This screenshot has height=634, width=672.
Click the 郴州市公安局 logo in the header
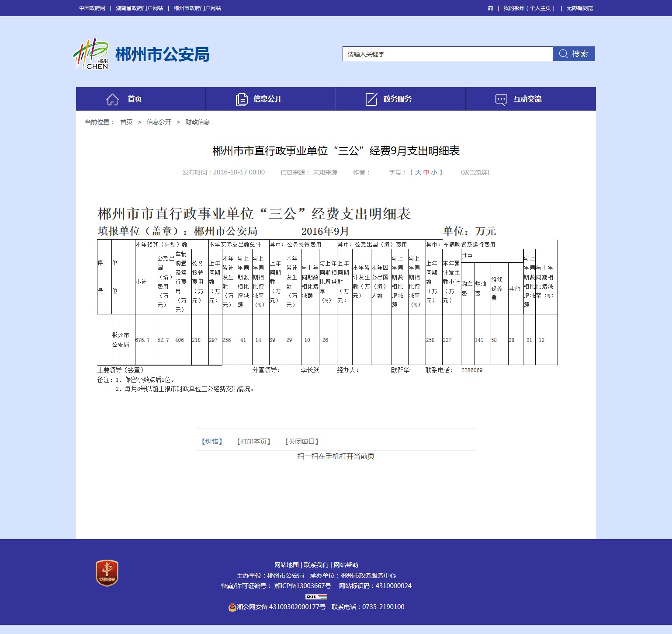[x=141, y=54]
